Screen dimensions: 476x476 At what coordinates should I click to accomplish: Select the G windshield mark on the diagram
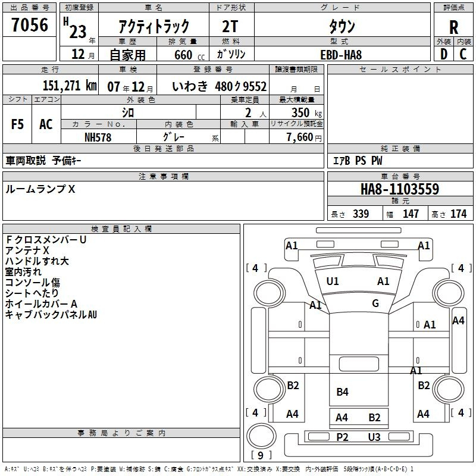[375, 303]
